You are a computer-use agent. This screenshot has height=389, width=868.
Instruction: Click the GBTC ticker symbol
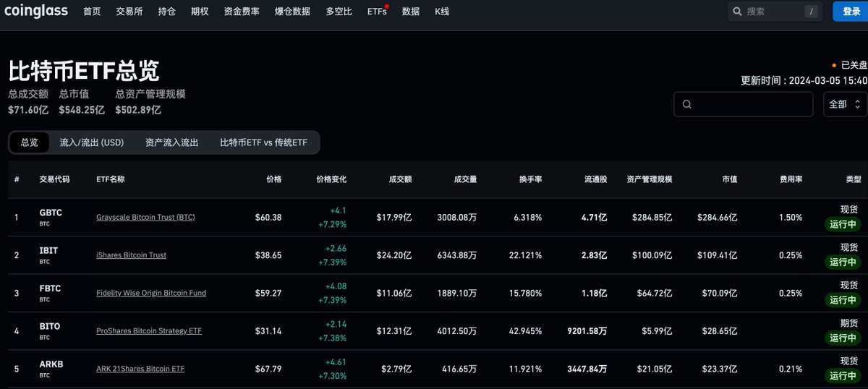pyautogui.click(x=50, y=213)
